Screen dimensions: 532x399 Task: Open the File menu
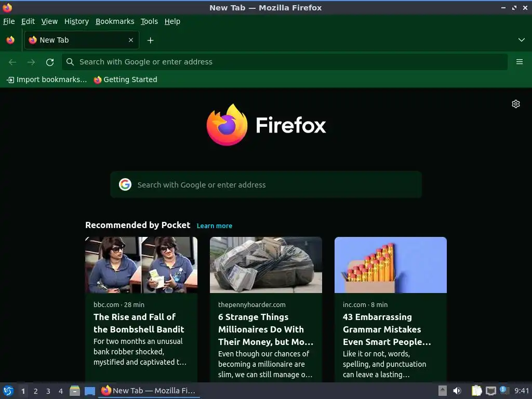click(x=9, y=21)
